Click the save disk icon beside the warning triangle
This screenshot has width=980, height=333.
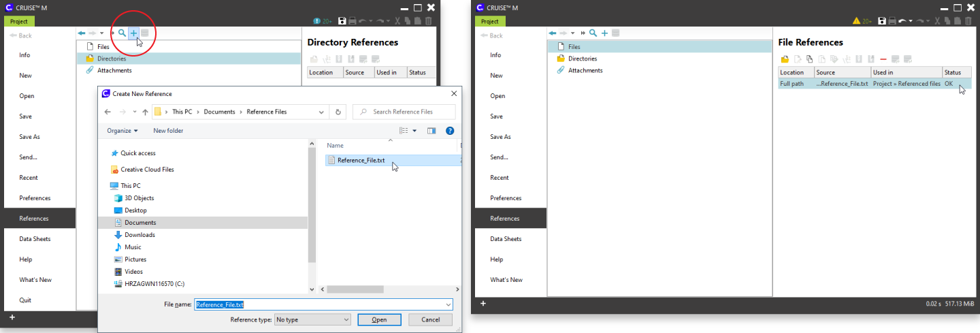[881, 21]
